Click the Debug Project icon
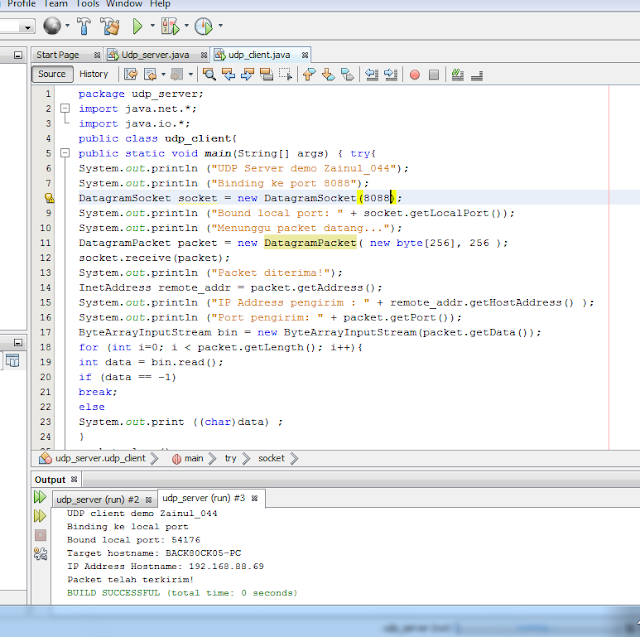This screenshot has width=640, height=637. (170, 26)
